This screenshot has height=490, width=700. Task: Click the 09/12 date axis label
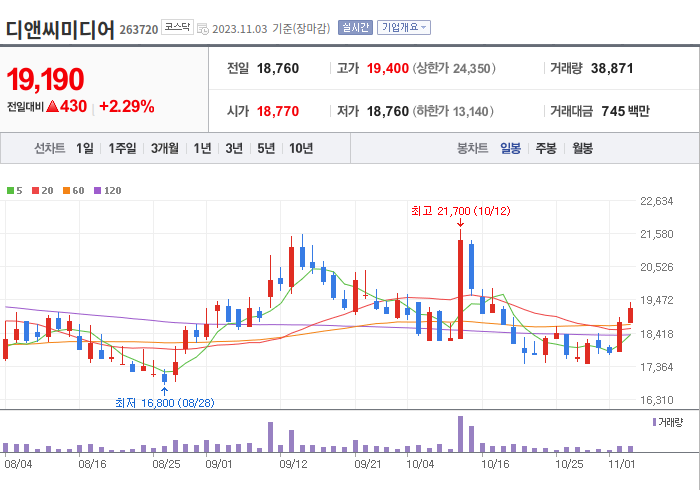(x=293, y=464)
